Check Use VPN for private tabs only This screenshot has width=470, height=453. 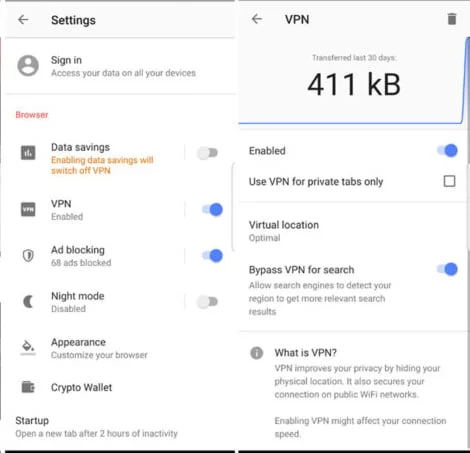point(449,181)
